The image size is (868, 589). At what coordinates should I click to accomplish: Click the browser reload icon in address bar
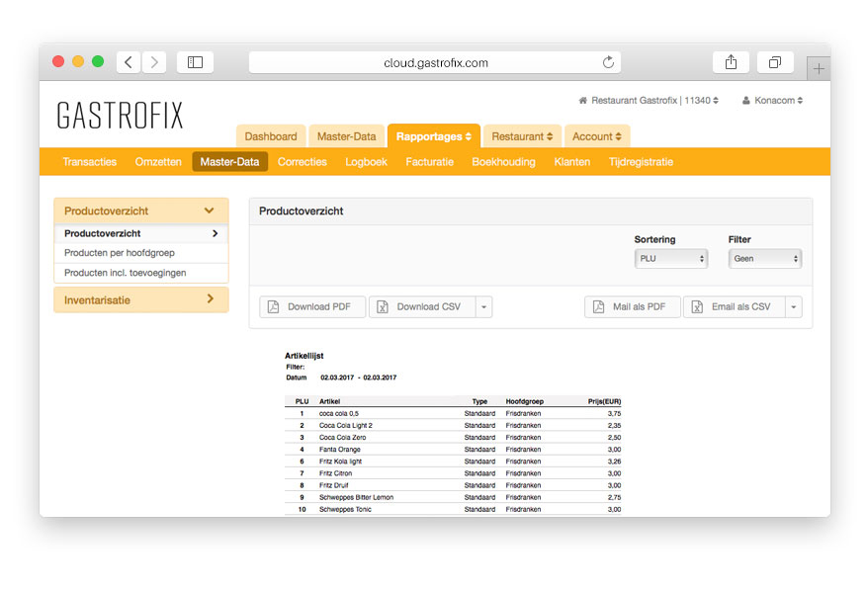click(608, 61)
